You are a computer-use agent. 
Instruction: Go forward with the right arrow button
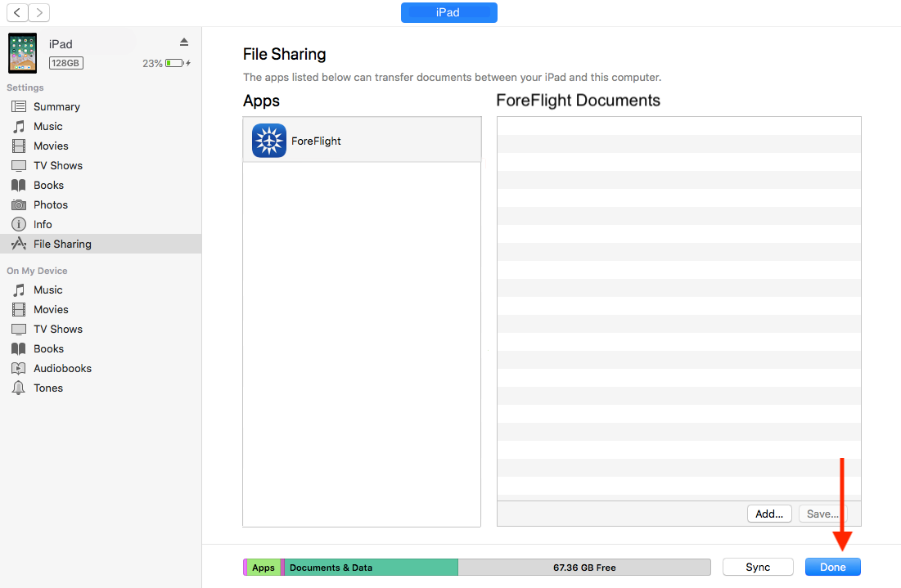[39, 12]
